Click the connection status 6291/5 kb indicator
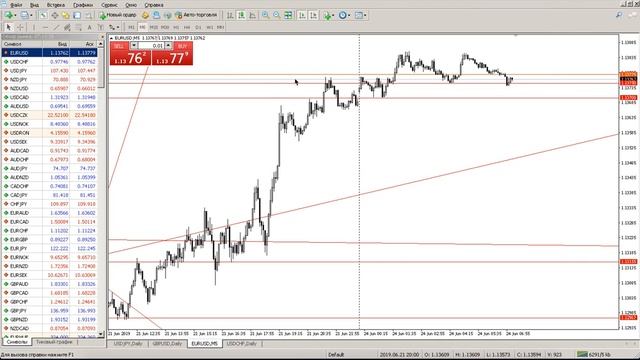This screenshot has height=360, width=640. tap(594, 354)
